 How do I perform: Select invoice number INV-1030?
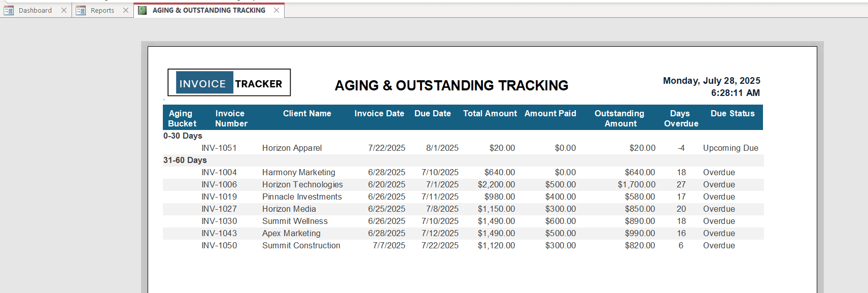pyautogui.click(x=219, y=221)
